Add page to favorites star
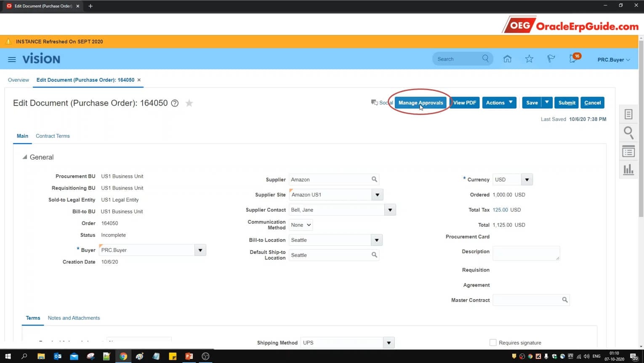The height and width of the screenshot is (363, 644). 189,103
